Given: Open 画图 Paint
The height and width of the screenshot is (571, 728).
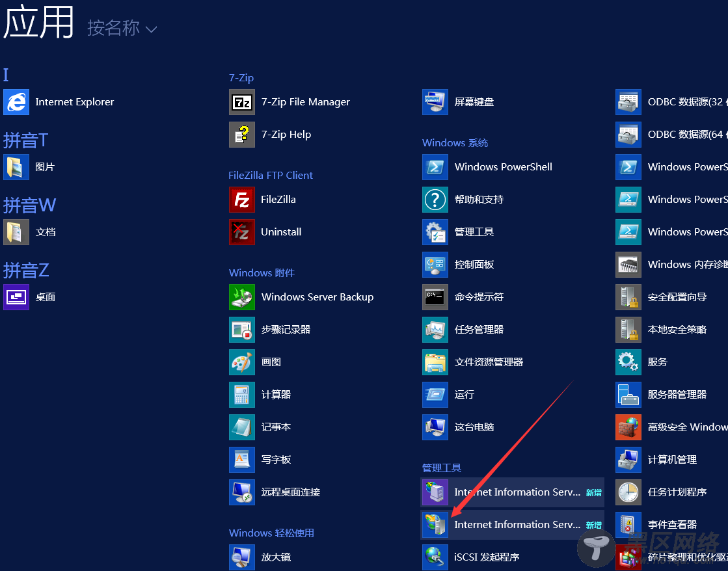Looking at the screenshot, I should click(256, 362).
